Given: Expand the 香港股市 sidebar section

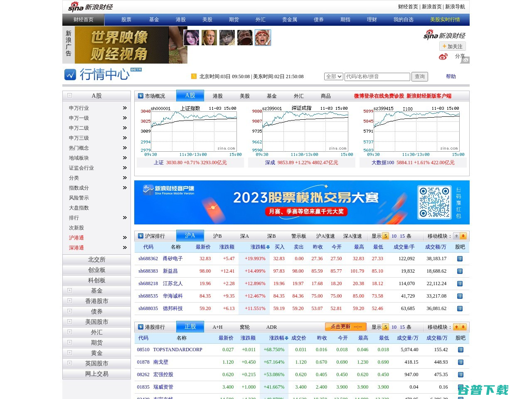Looking at the screenshot, I should click(69, 300).
